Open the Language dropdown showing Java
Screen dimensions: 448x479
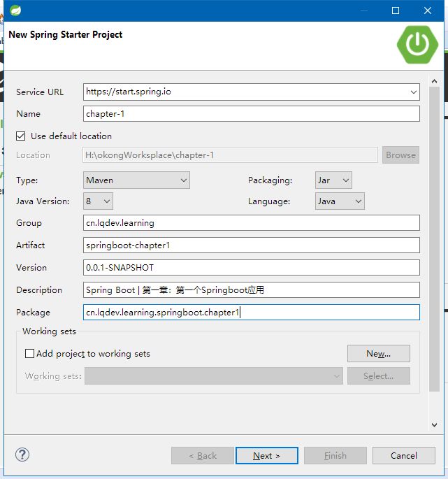point(340,201)
